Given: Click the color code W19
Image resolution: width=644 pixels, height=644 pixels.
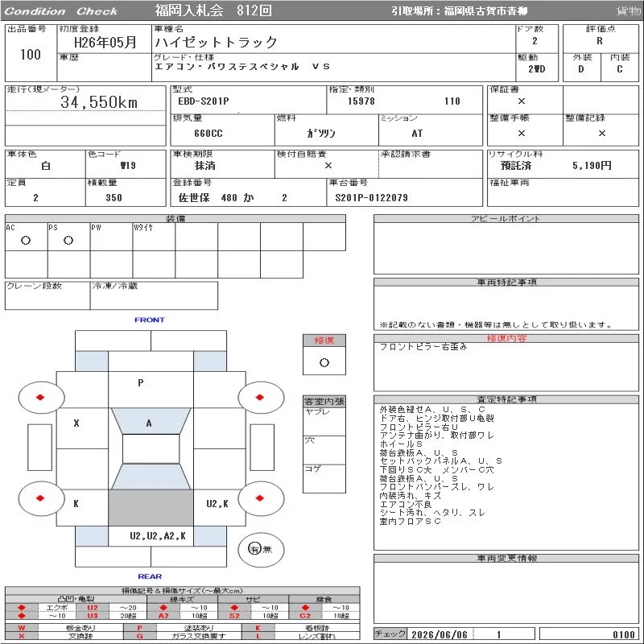Looking at the screenshot, I should 128,166.
